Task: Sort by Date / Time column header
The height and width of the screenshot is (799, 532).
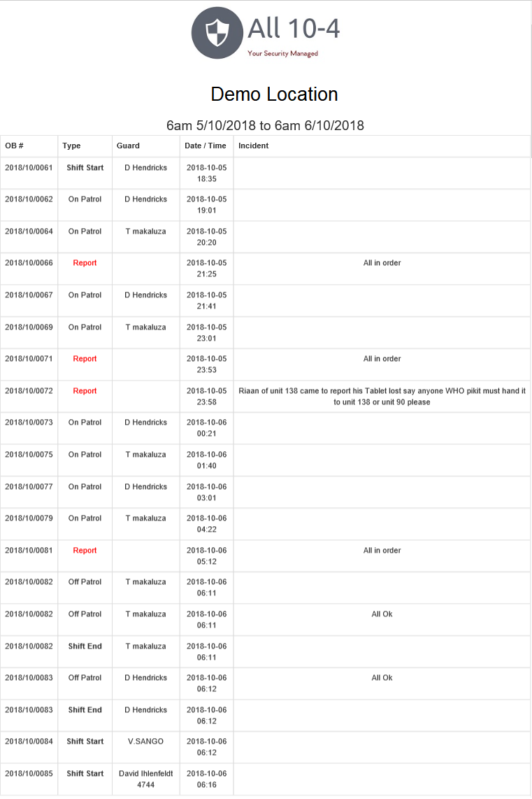Action: click(x=206, y=146)
